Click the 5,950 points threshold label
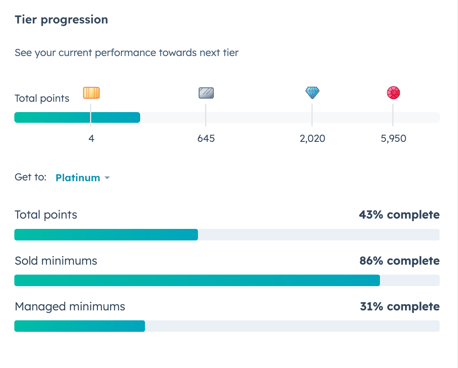The image size is (458, 368). (x=393, y=138)
